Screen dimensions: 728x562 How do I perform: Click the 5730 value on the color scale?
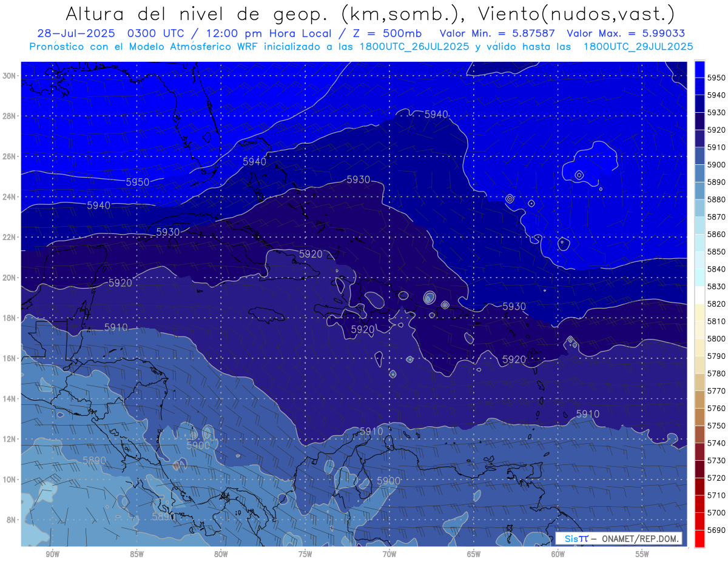[716, 460]
